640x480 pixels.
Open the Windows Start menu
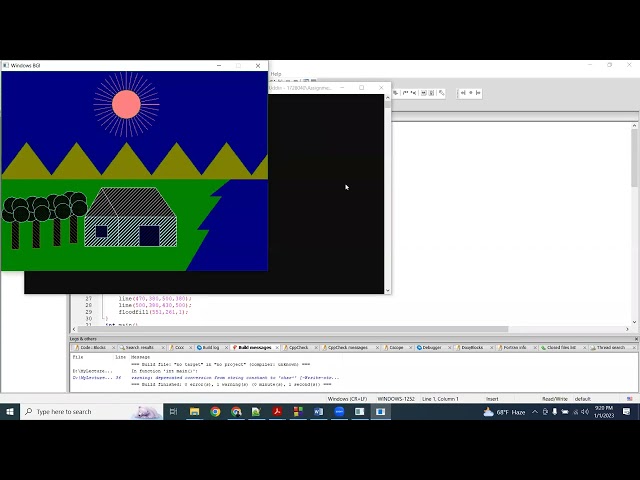[x=10, y=412]
